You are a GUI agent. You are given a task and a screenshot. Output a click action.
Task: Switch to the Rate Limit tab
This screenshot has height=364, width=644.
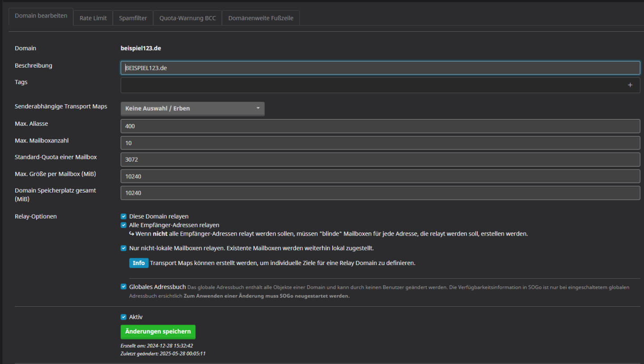pos(93,18)
